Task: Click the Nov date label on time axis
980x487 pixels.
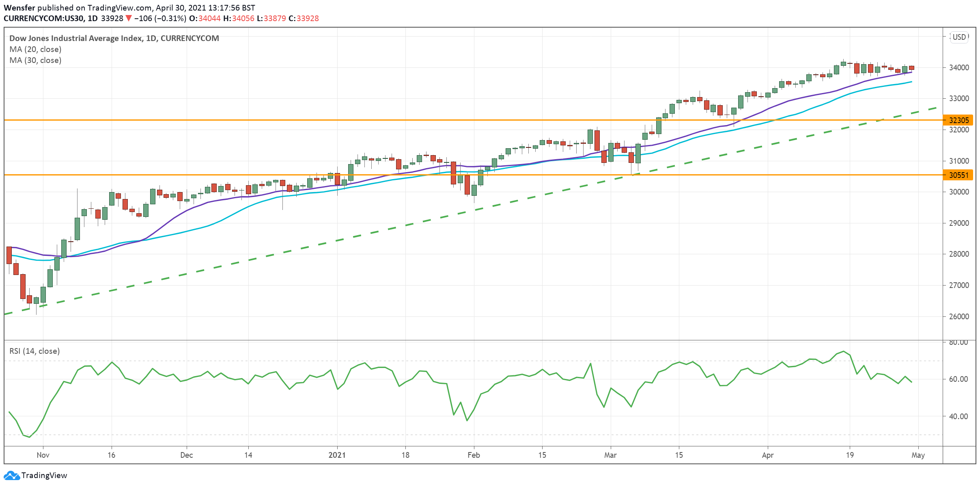Action: 43,455
